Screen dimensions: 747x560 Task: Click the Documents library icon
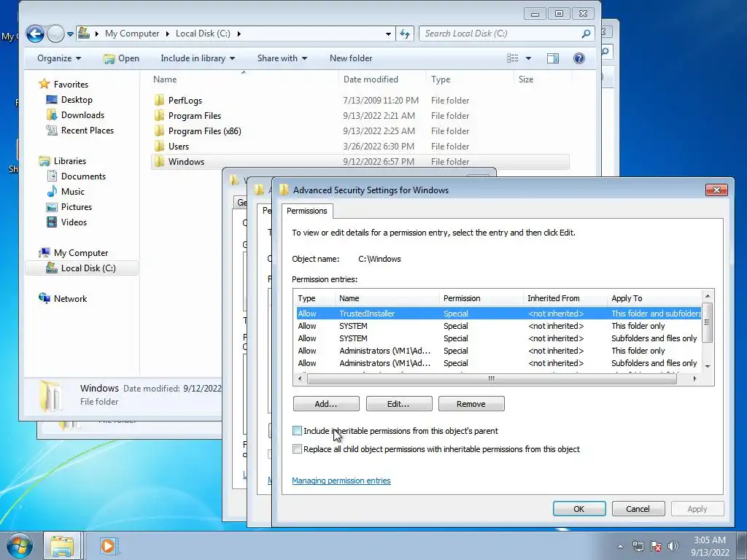point(52,176)
